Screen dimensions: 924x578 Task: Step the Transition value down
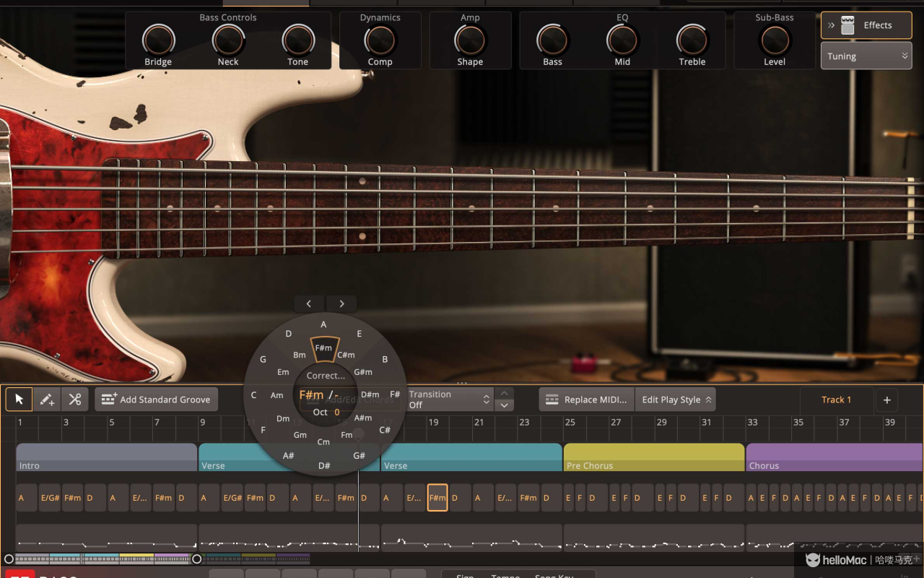point(505,405)
